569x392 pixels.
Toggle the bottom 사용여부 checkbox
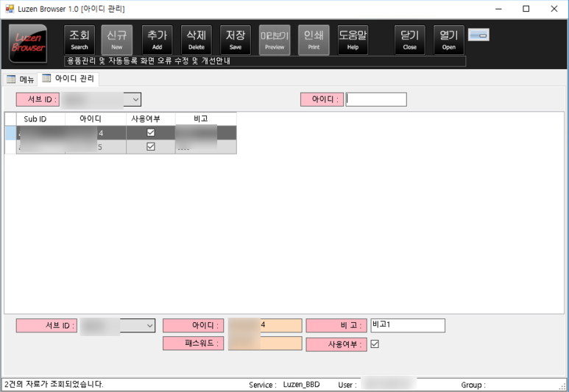(x=375, y=343)
